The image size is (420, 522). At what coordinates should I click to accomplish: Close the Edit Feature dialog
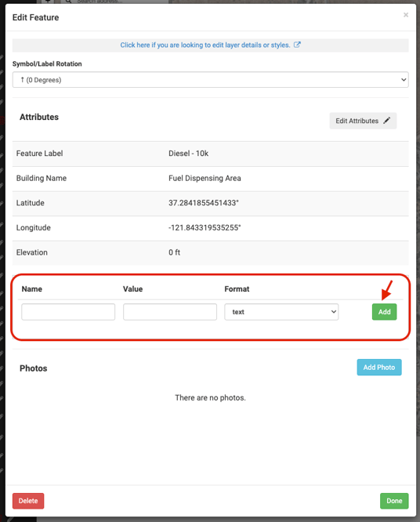[x=406, y=15]
